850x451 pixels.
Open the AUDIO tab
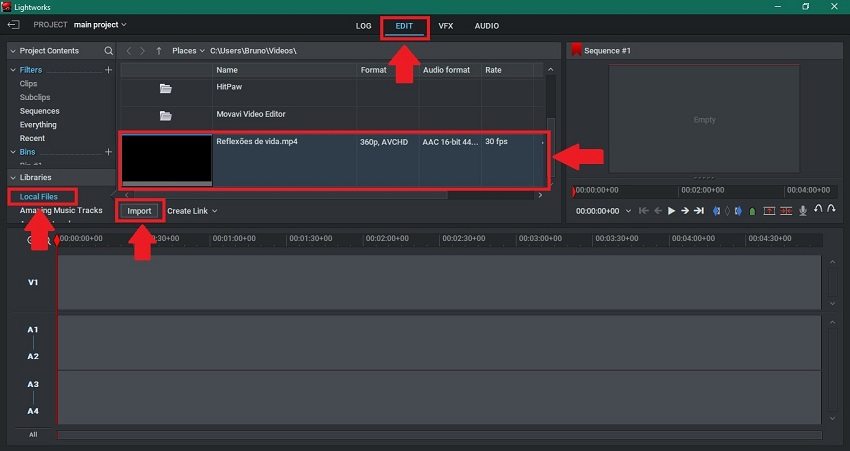click(x=486, y=26)
